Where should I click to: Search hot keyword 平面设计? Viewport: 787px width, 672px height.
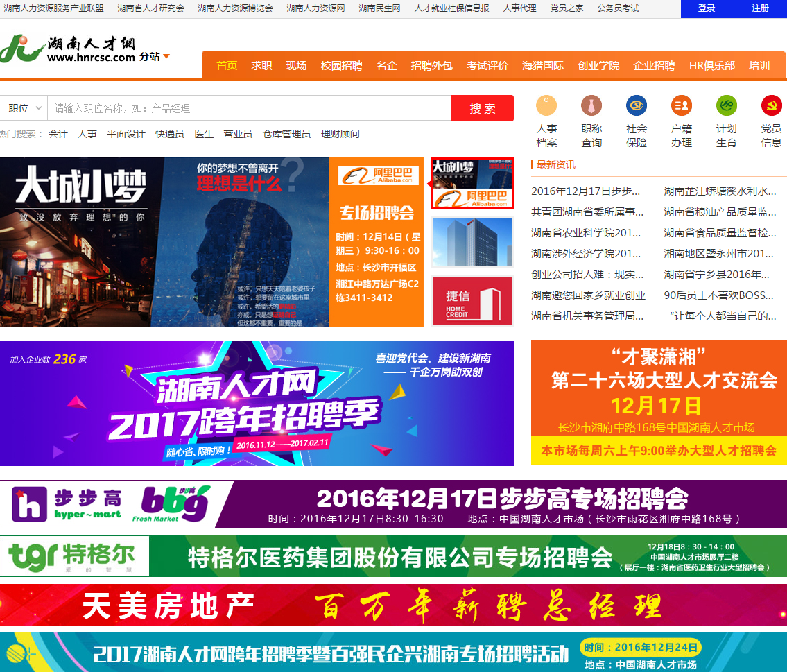126,134
